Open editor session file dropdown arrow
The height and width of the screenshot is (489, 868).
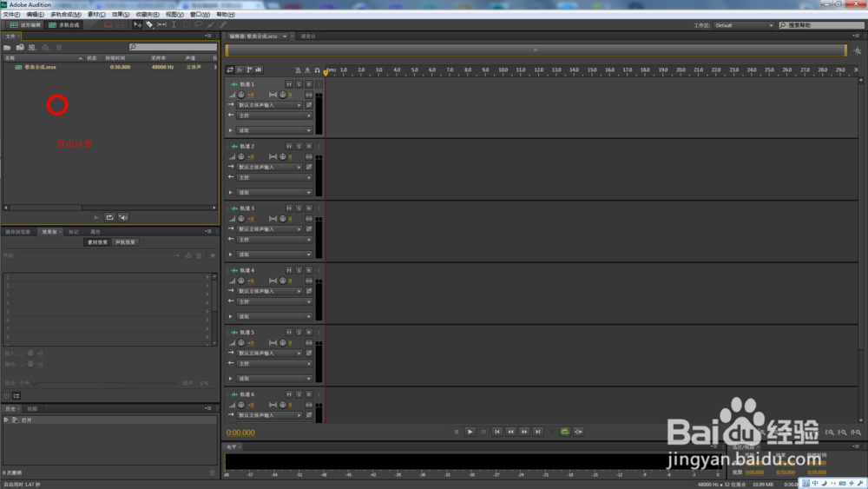point(285,36)
